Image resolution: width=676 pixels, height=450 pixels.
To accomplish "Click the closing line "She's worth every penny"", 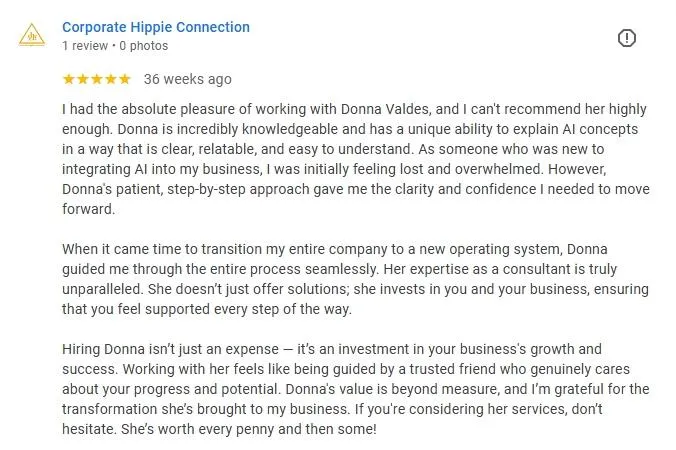I will [249, 429].
